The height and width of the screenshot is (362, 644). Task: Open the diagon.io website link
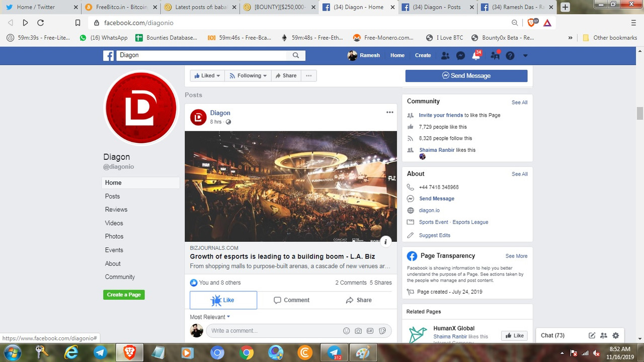click(429, 211)
